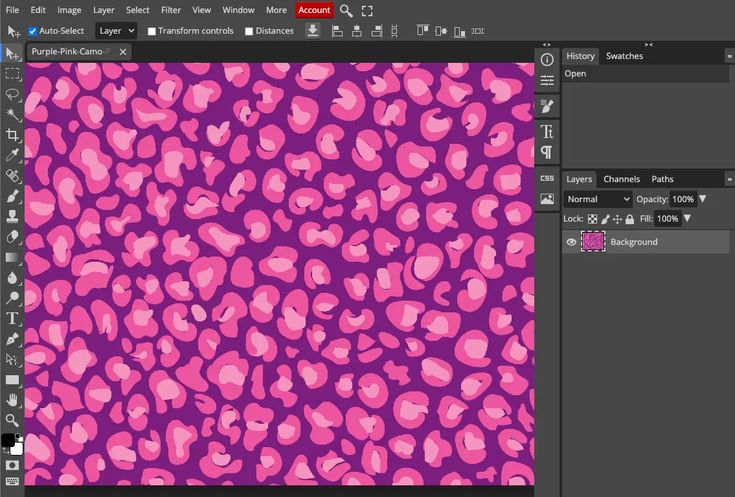Image resolution: width=735 pixels, height=497 pixels.
Task: Switch to the Paths tab
Action: 662,179
